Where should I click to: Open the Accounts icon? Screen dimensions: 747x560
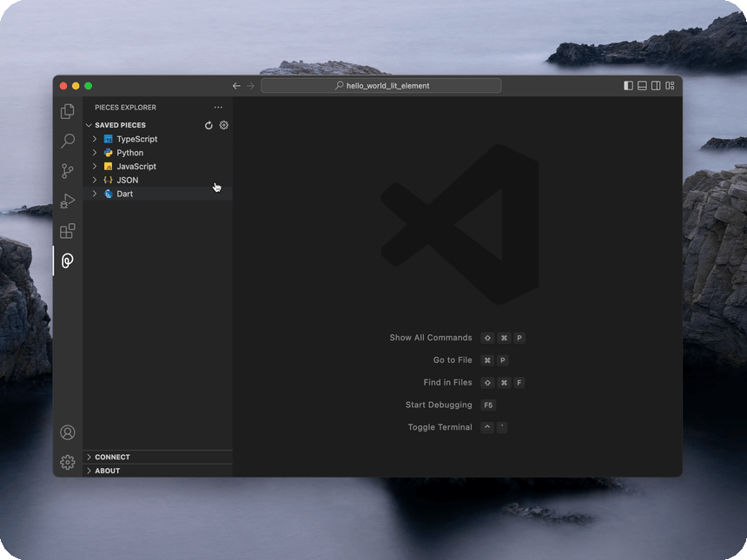pyautogui.click(x=68, y=432)
